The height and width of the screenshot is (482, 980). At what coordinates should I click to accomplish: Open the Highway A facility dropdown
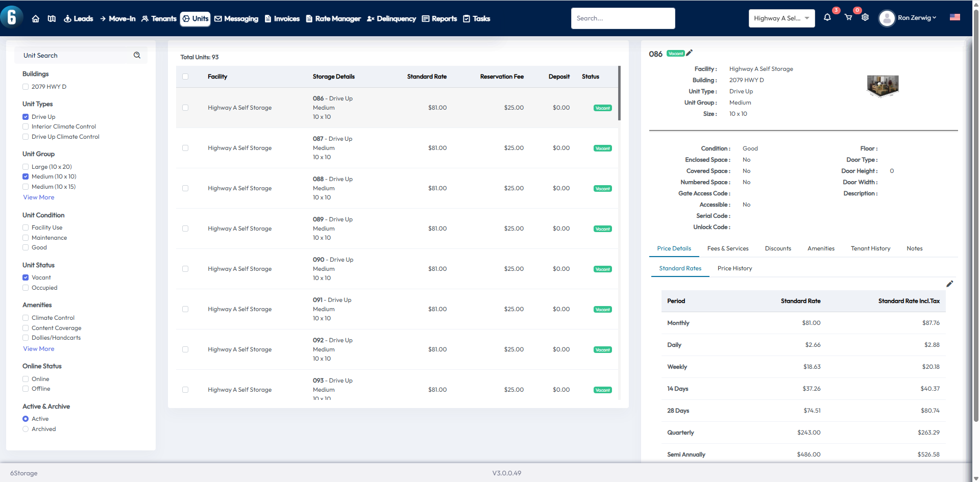781,18
